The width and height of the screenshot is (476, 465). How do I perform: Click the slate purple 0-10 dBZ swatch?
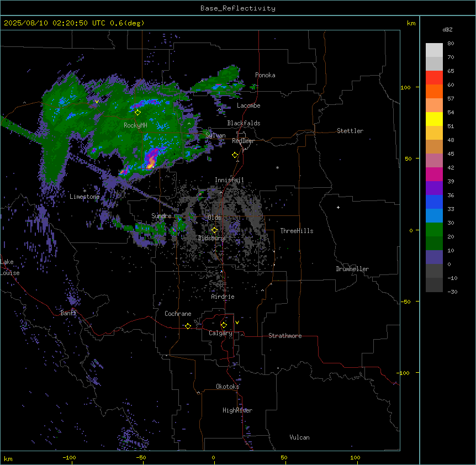point(434,257)
